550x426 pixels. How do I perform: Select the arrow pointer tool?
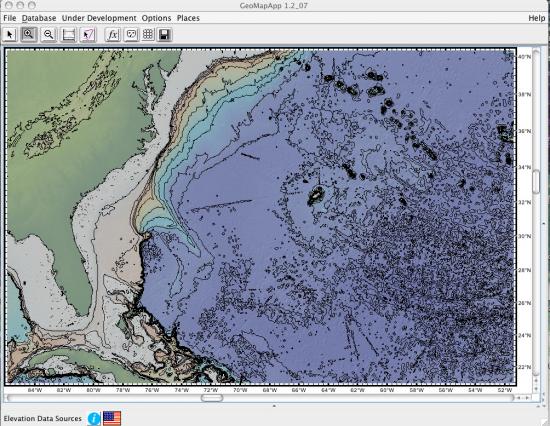[x=10, y=34]
